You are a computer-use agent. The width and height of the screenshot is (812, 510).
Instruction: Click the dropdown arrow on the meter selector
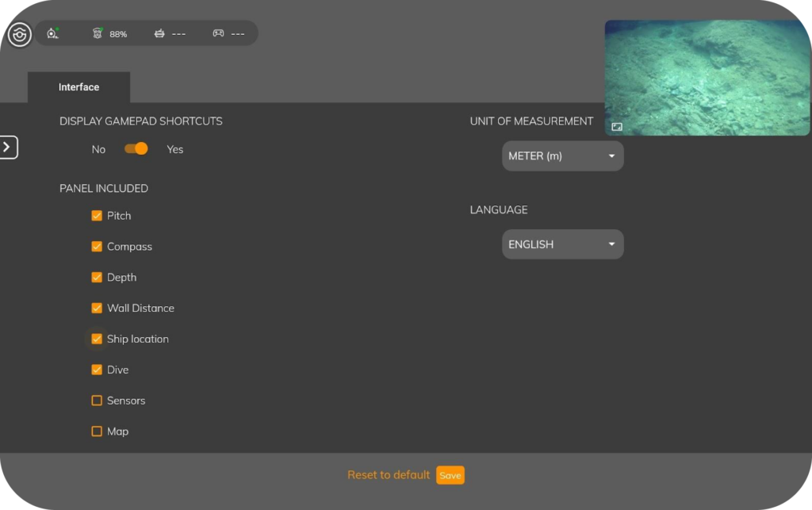coord(611,156)
